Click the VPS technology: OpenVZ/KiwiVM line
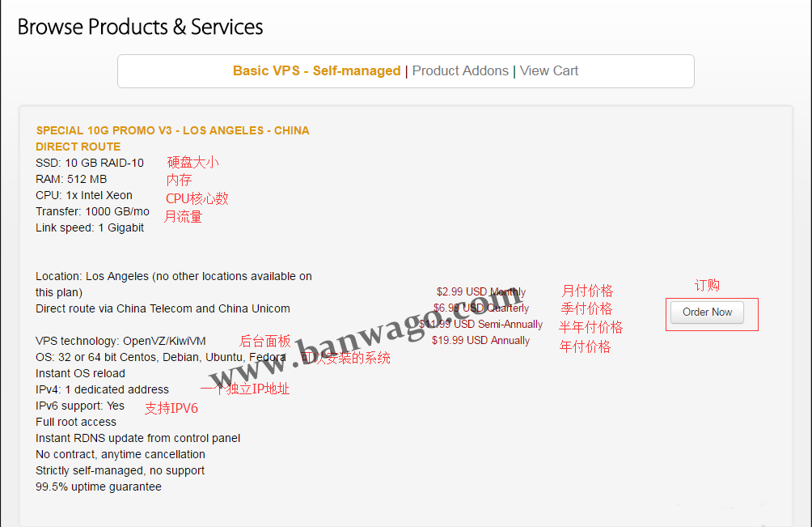812x527 pixels. pos(121,341)
